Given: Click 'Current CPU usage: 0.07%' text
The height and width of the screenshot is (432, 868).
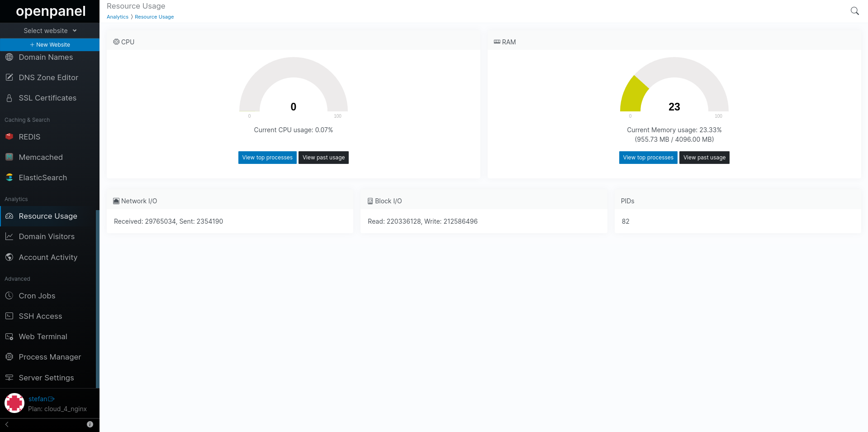Looking at the screenshot, I should coord(294,130).
